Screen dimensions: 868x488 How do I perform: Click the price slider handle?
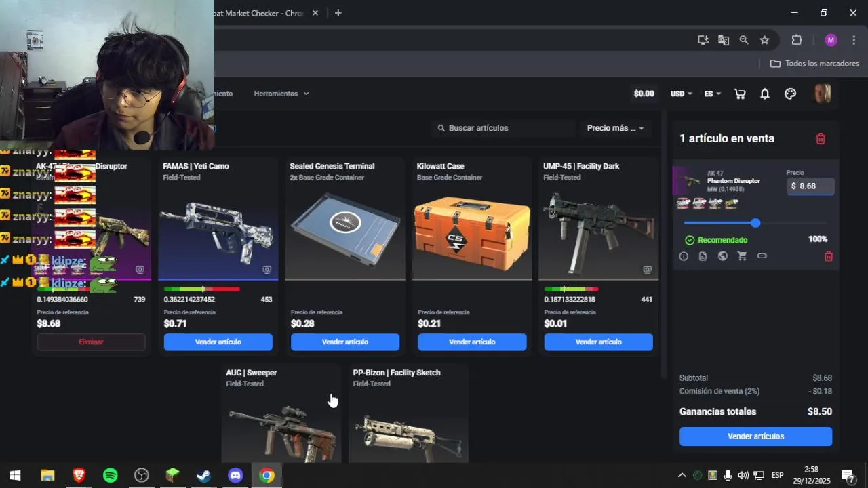[x=755, y=223]
